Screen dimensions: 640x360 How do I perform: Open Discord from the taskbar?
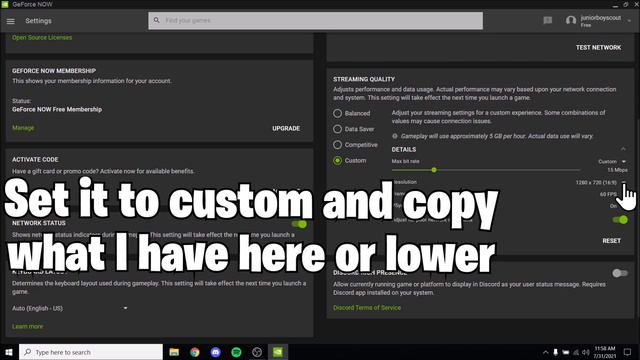[216, 352]
